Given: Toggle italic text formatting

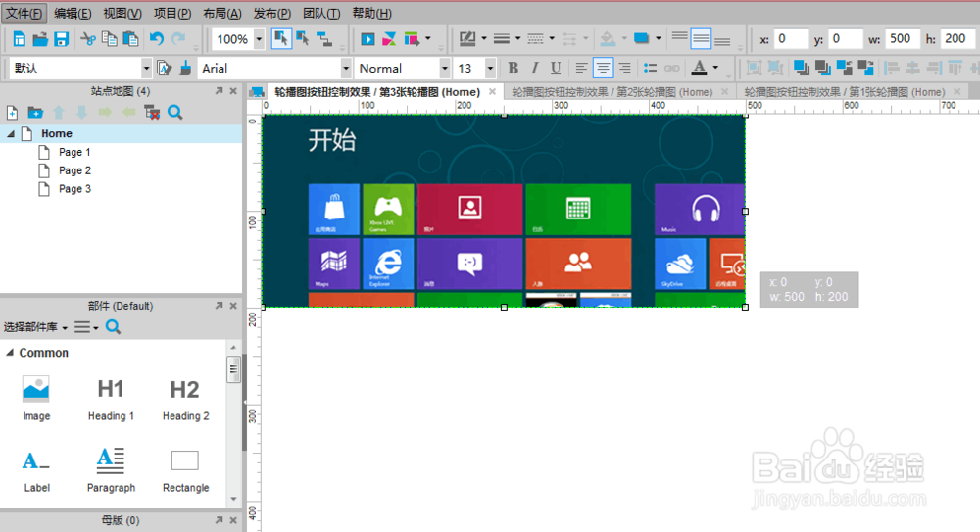Looking at the screenshot, I should [x=534, y=69].
